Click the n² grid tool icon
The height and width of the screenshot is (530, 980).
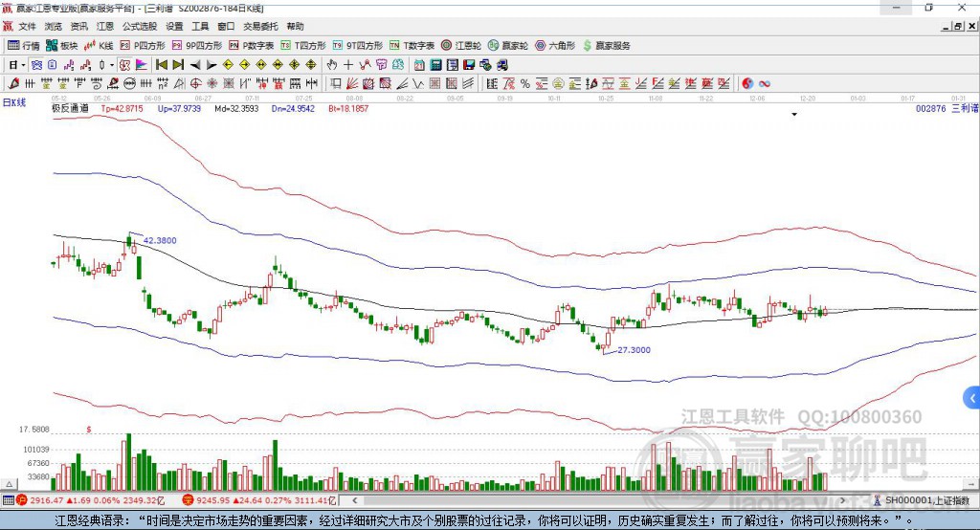[x=163, y=84]
